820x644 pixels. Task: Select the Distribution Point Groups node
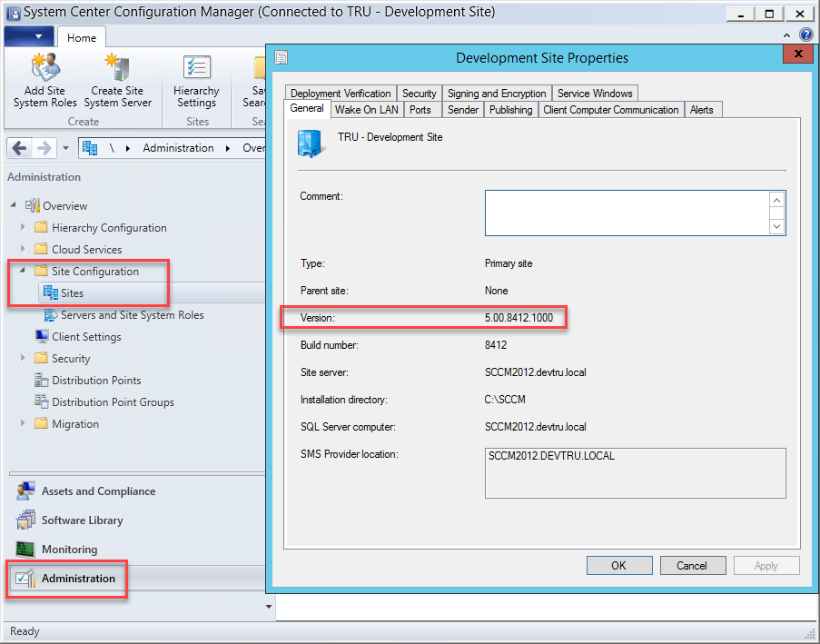(113, 401)
